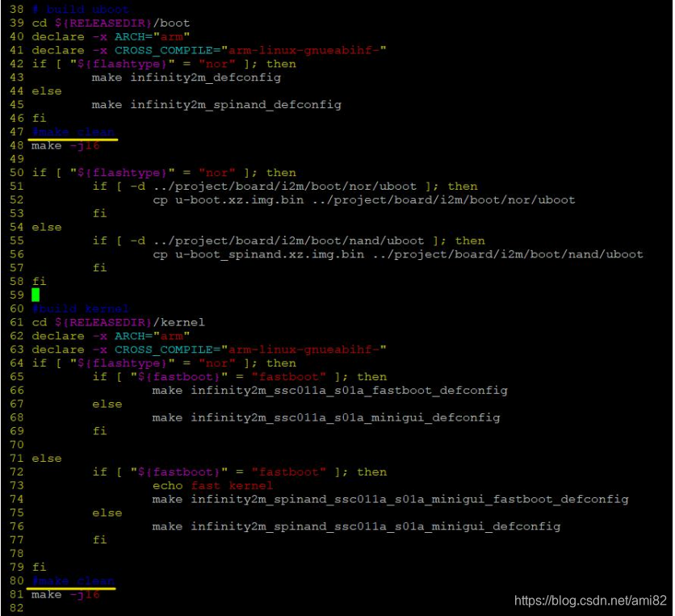Click 'make -j16' on line 48
This screenshot has width=675, height=616.
(x=65, y=145)
